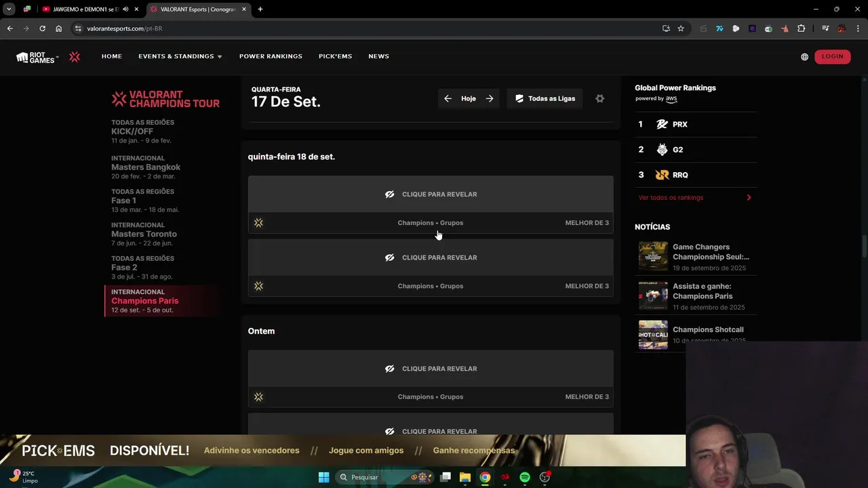Screen dimensions: 868x488
Task: Open a new browser tab
Action: [260, 9]
